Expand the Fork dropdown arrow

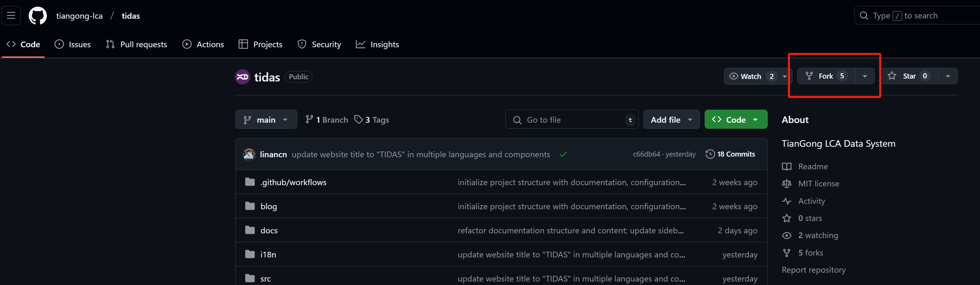point(865,76)
